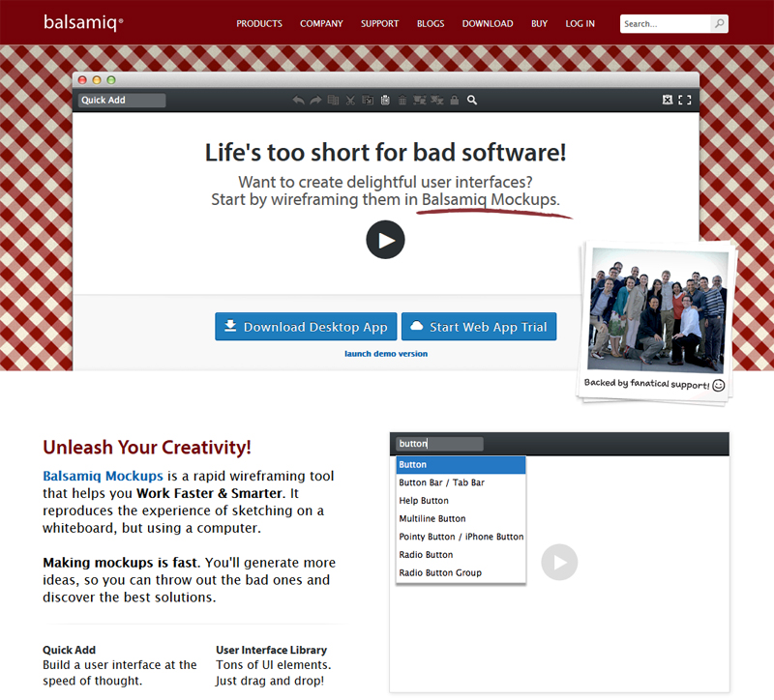Click the clipboard paste icon
This screenshot has width=774, height=700.
(385, 100)
